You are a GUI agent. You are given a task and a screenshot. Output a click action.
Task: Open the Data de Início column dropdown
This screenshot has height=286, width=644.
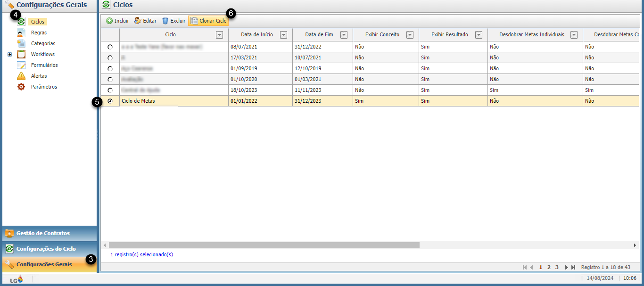(x=283, y=35)
